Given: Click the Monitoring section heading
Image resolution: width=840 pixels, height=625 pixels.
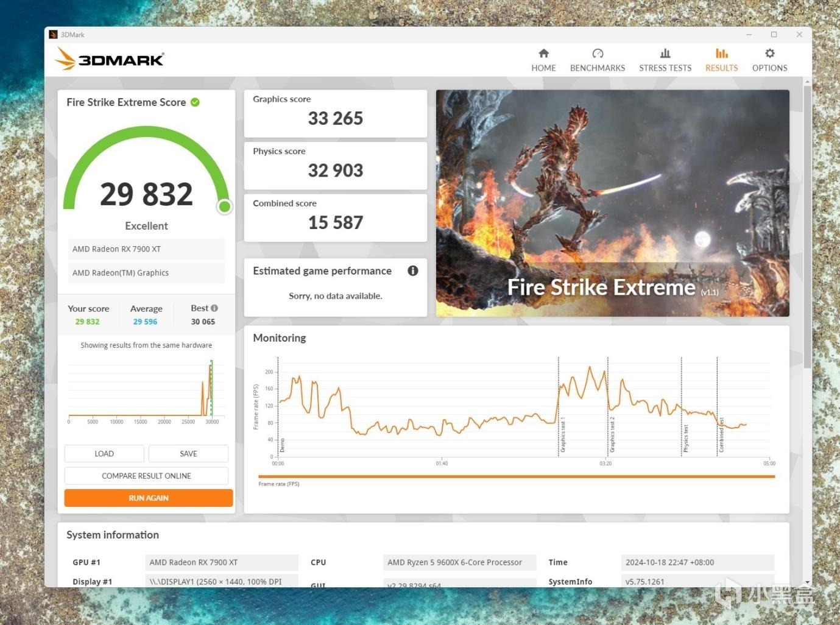Looking at the screenshot, I should pos(280,338).
